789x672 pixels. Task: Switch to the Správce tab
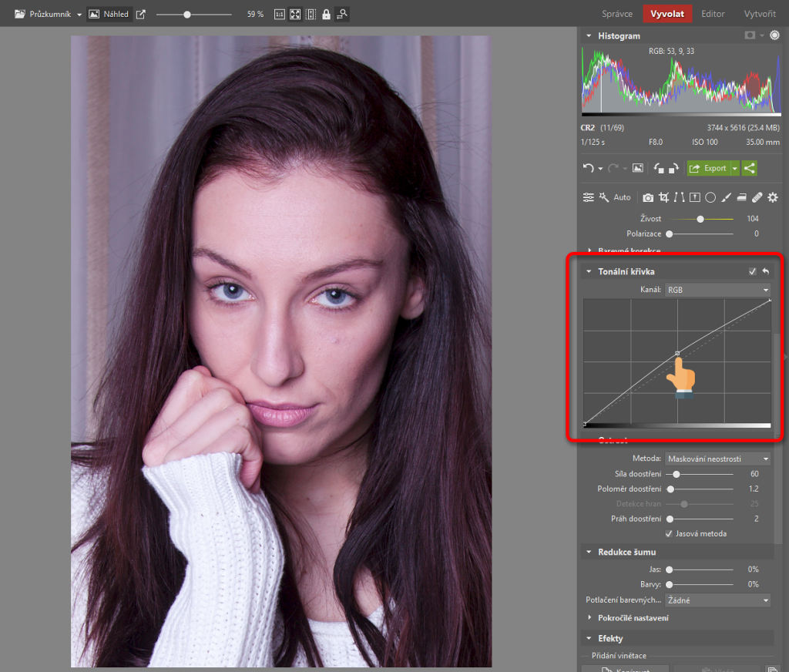[x=617, y=14]
